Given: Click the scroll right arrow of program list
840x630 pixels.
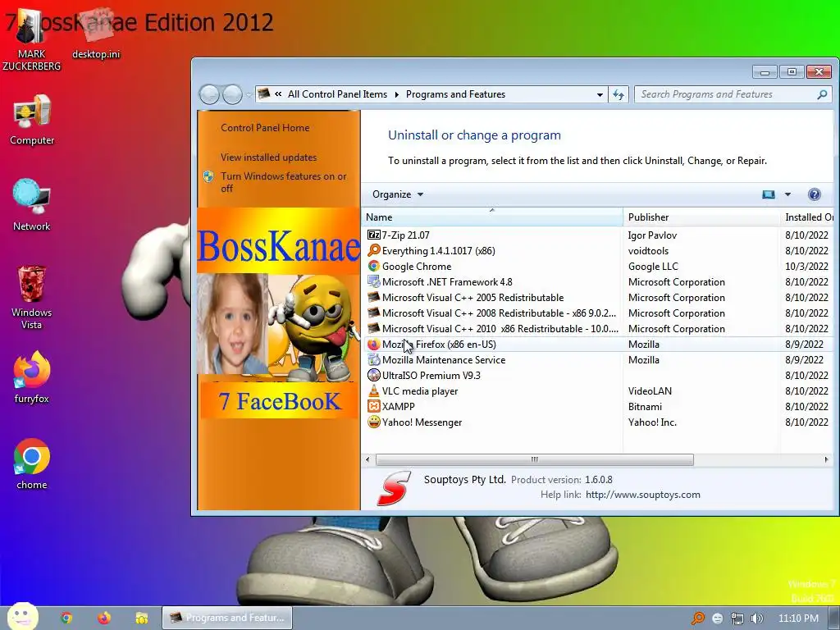Looking at the screenshot, I should pyautogui.click(x=826, y=459).
